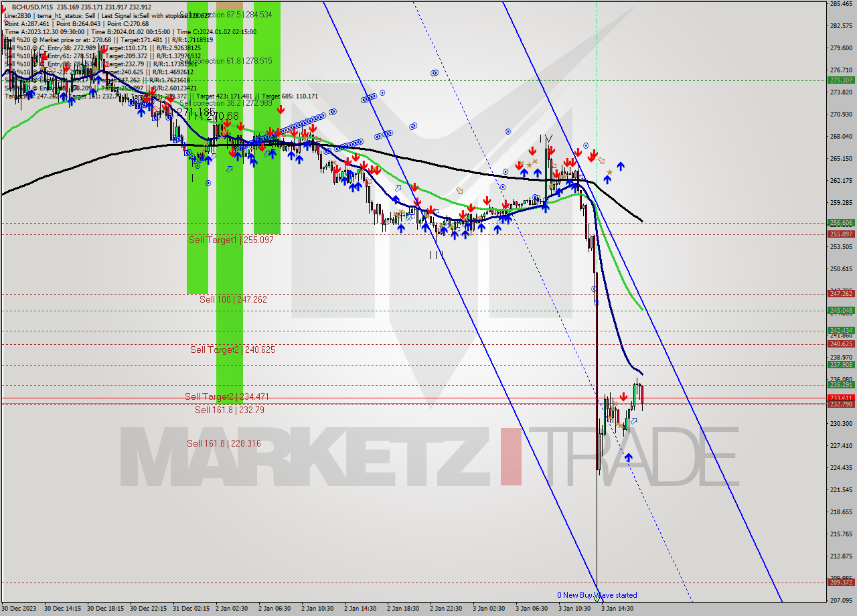Click the red 209.372 price tag
This screenshot has height=616, width=857.
coord(841,583)
